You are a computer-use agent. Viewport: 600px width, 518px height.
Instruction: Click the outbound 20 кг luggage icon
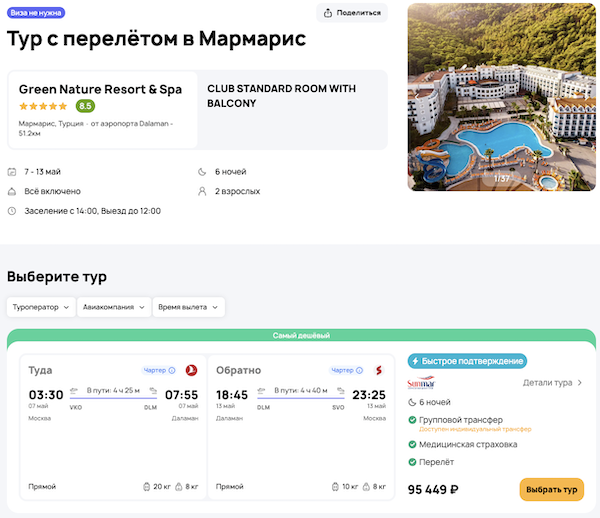click(146, 487)
